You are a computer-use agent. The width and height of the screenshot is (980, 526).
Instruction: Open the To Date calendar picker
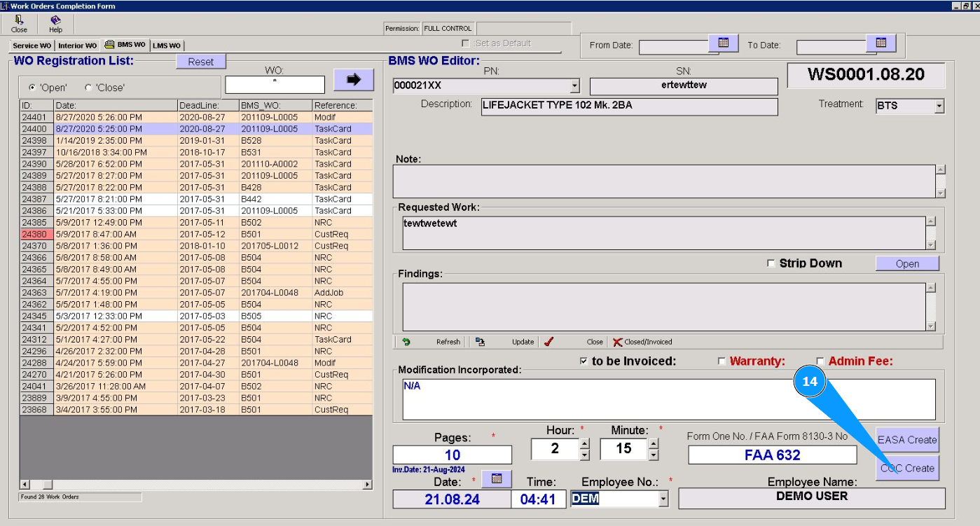coord(881,43)
